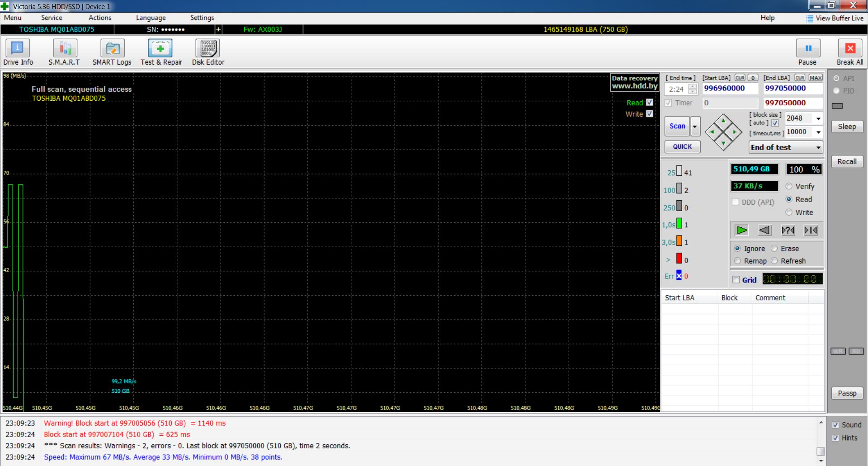Viewport: 868px width, 466px height.
Task: Select the Verify radio button
Action: [789, 186]
